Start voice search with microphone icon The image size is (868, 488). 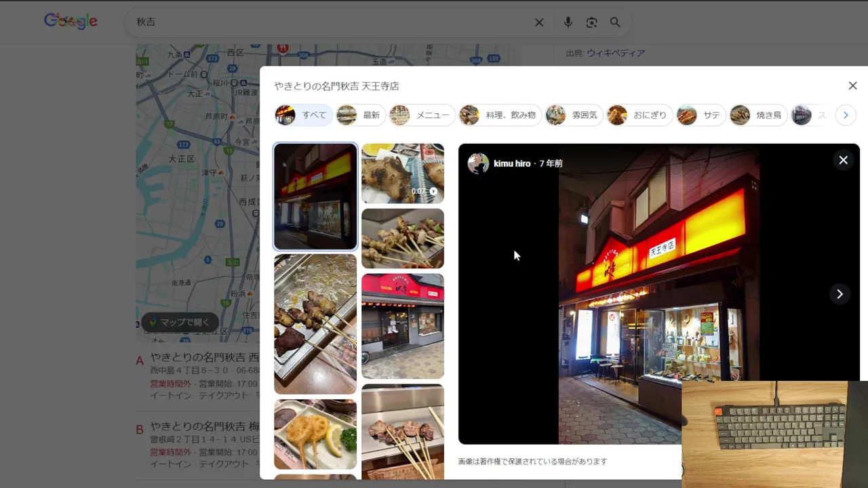point(568,22)
